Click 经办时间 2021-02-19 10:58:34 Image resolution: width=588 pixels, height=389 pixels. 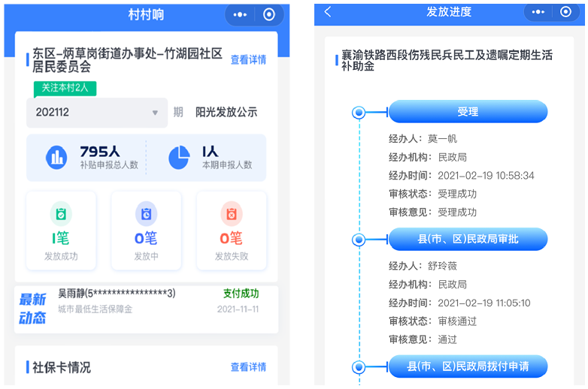click(461, 176)
